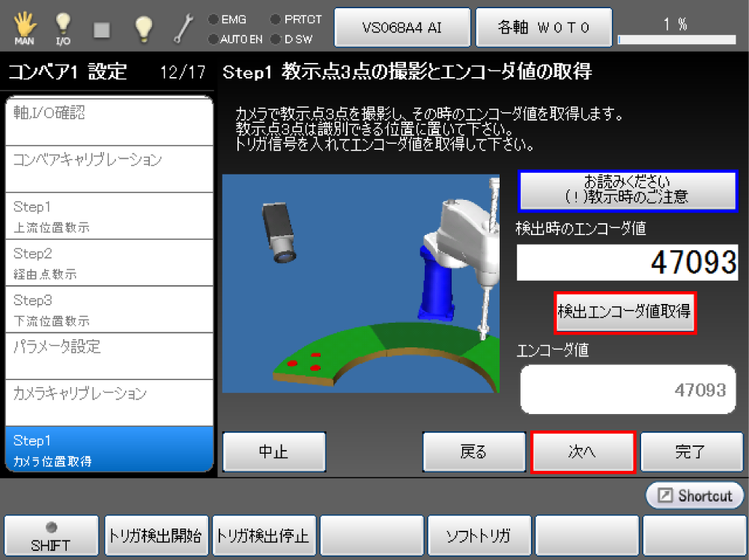Open お読みください teaching notes button
749x560 pixels.
(x=627, y=190)
